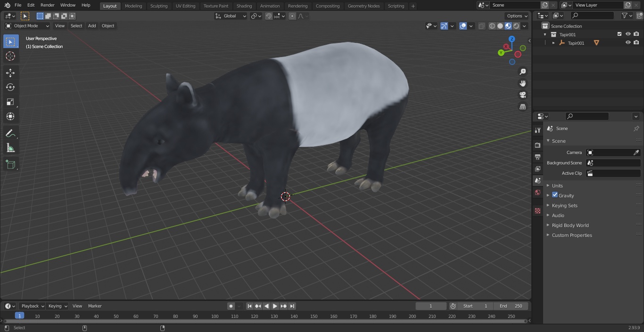Select the Cursor tool in toolbar
Viewport: 644px width, 332px height.
[10, 56]
